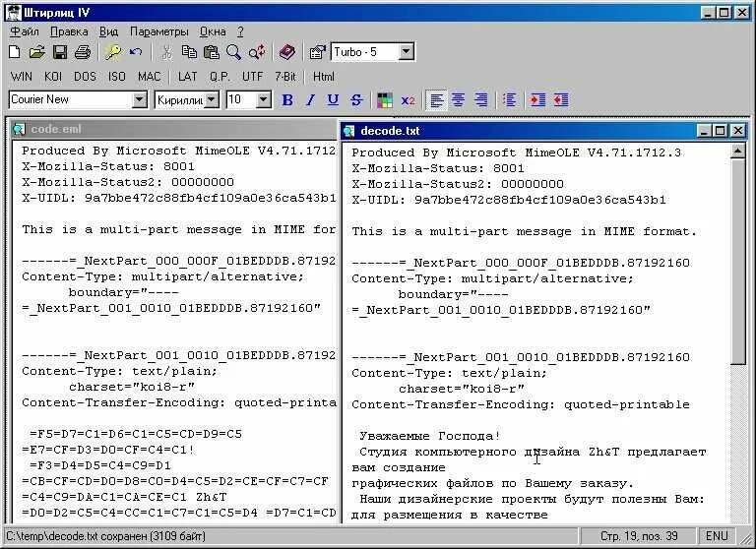Open the Правка menu
The image size is (756, 549).
[69, 31]
